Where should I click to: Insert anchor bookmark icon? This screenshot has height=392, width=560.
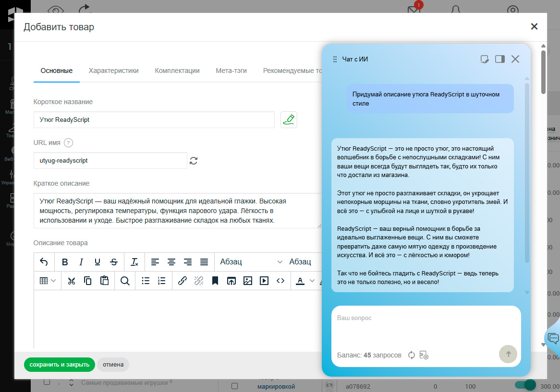tap(215, 281)
